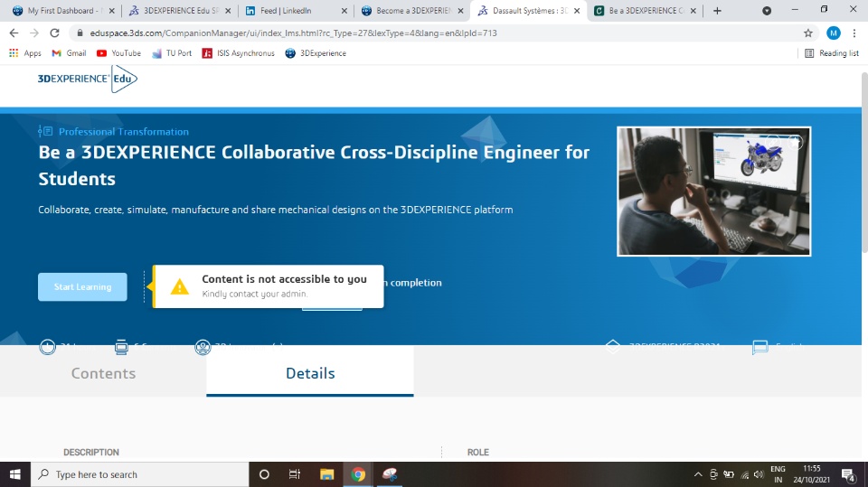This screenshot has height=487, width=868.
Task: Open File Explorer from taskbar
Action: 326,474
